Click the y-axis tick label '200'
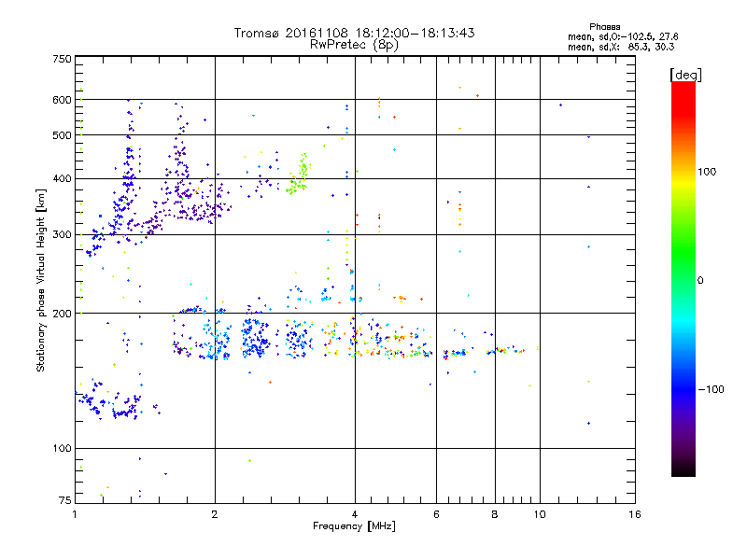The width and height of the screenshot is (747, 560). (62, 314)
